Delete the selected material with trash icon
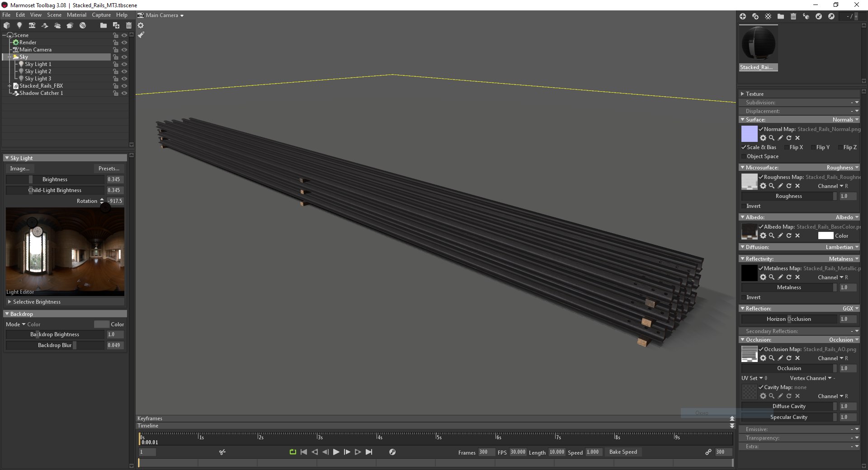The image size is (868, 470). (793, 16)
